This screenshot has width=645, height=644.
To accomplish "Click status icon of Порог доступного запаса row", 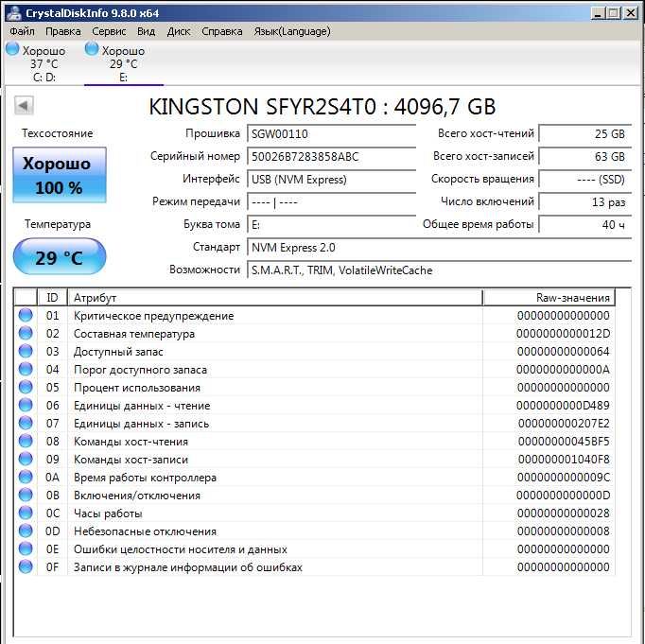I will (26, 370).
